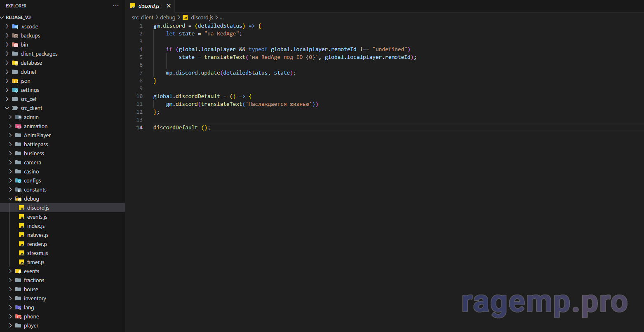Click the backups folder icon
The image size is (644, 332).
click(x=15, y=35)
